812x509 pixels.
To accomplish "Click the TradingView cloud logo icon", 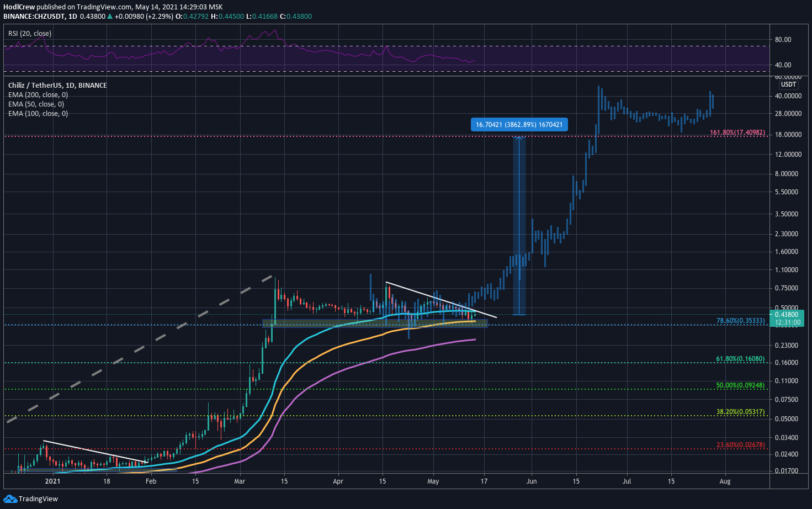I will [x=10, y=499].
